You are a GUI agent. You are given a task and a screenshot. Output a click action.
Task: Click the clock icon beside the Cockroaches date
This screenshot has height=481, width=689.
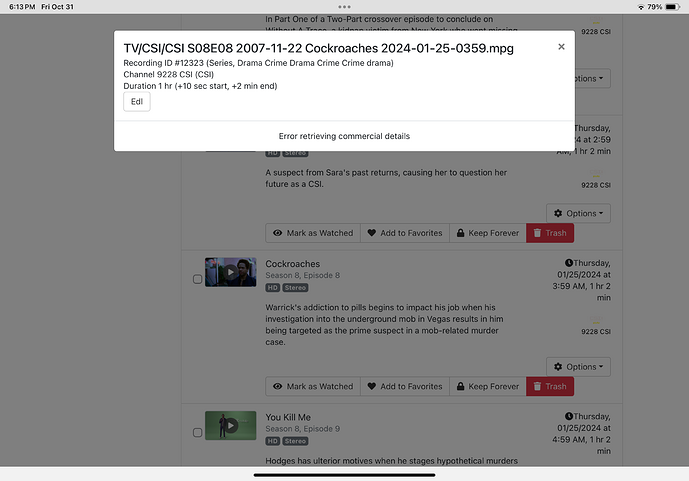(x=568, y=265)
